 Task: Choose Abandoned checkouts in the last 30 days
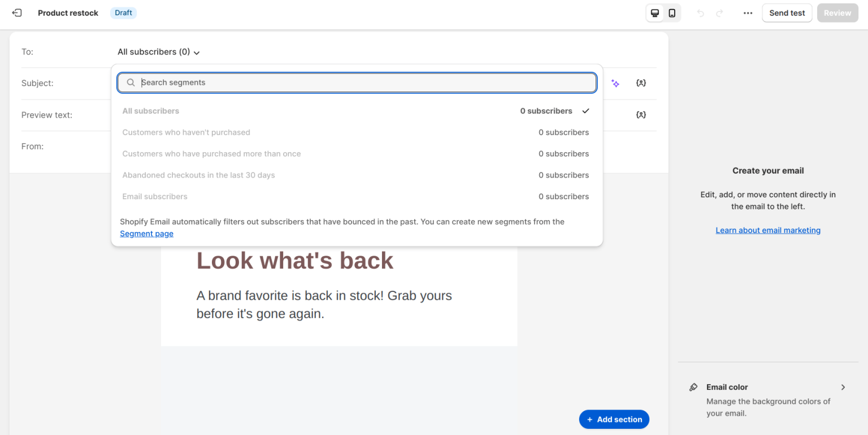[198, 175]
